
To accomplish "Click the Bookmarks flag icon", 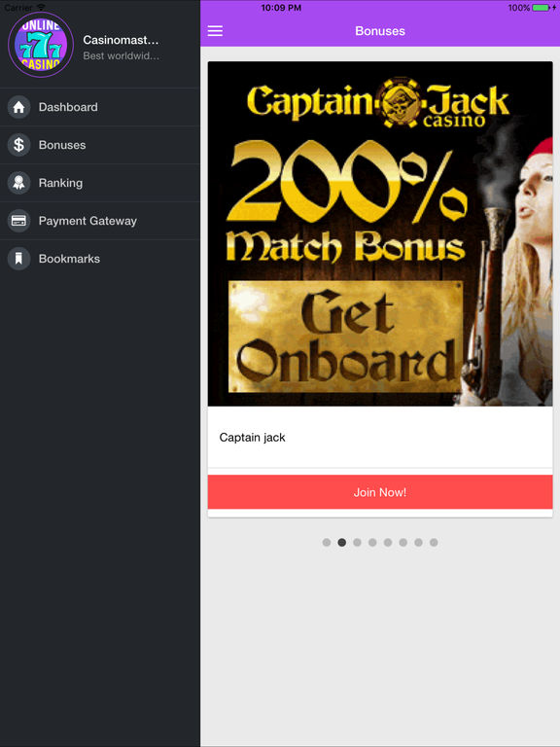I will coord(18,259).
